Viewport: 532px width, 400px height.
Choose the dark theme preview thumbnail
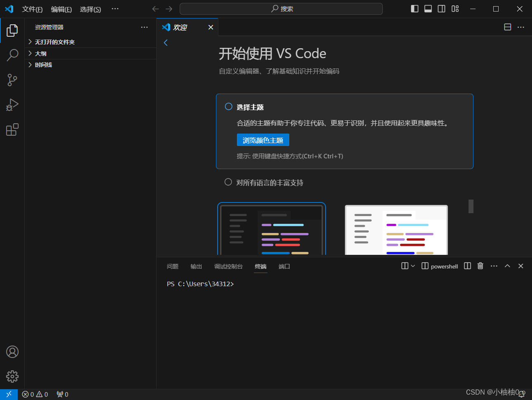tap(272, 228)
